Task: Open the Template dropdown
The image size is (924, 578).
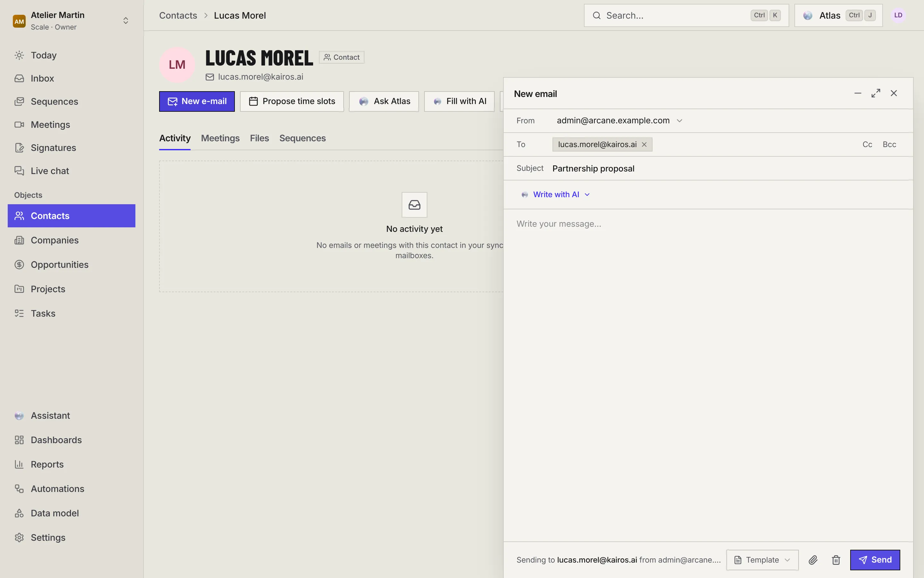Action: pos(762,560)
